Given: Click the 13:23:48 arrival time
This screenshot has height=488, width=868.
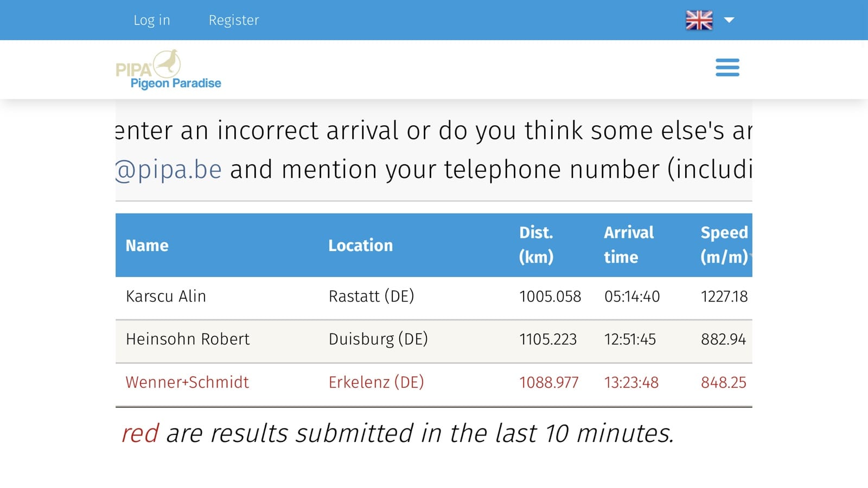Looking at the screenshot, I should [x=631, y=383].
